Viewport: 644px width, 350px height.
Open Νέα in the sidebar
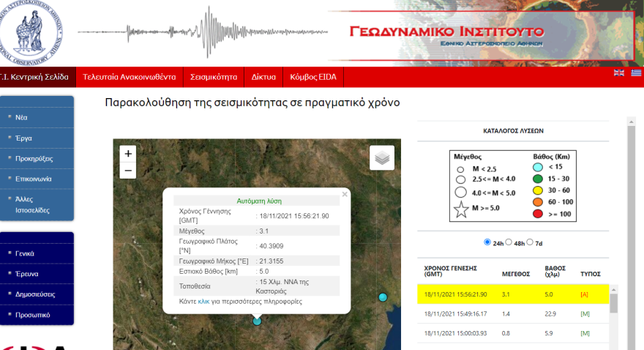pyautogui.click(x=21, y=117)
